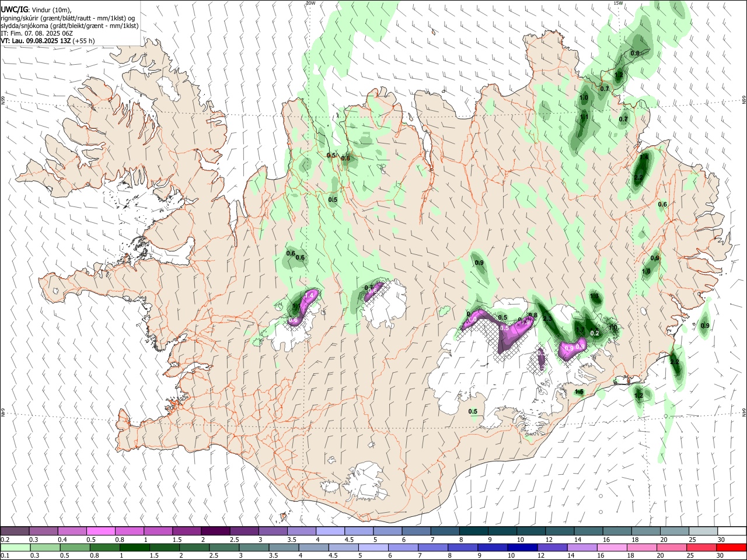
Task: Select the '1.5' precipitation value near the southeast coast
Action: coord(580,392)
